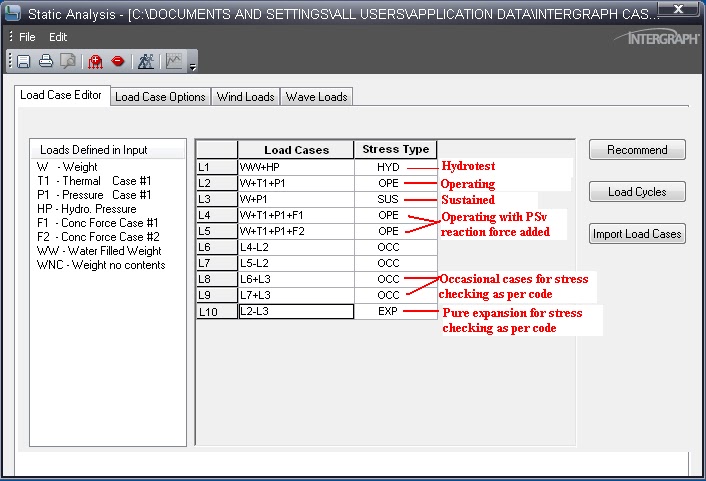Select the L1 row header
This screenshot has height=481, width=706.
tap(217, 167)
